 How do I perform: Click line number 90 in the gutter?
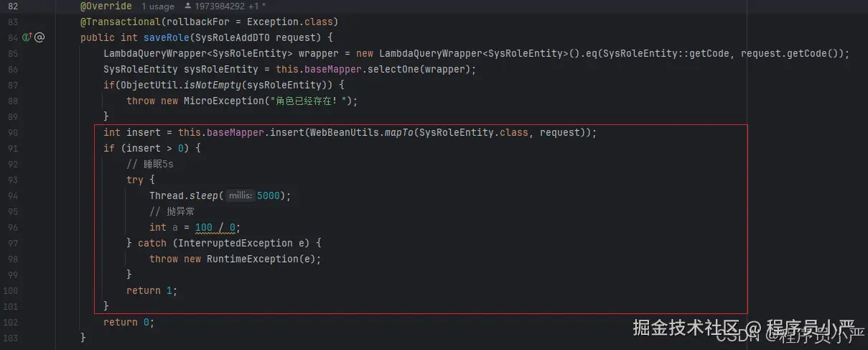12,132
